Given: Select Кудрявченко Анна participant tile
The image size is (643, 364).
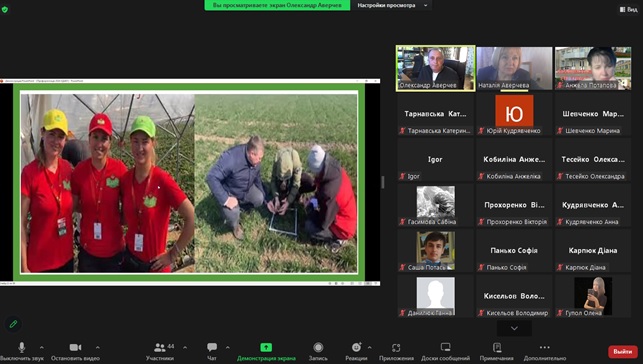Looking at the screenshot, I should 593,205.
